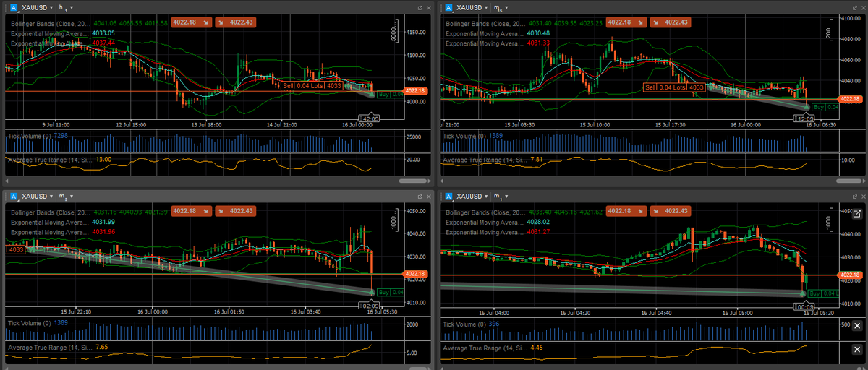Click the h1 chart horizontal scrollbar thumb
The height and width of the screenshot is (370, 868).
click(413, 180)
